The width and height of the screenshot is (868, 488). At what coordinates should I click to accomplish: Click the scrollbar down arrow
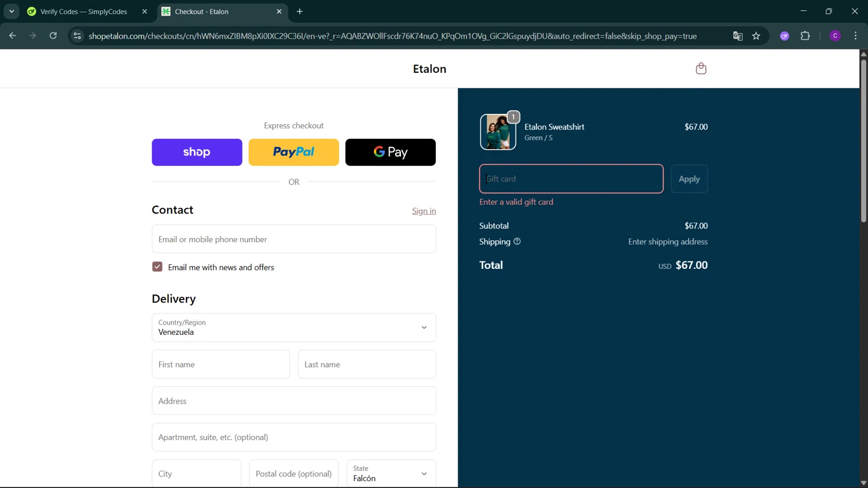tap(863, 483)
